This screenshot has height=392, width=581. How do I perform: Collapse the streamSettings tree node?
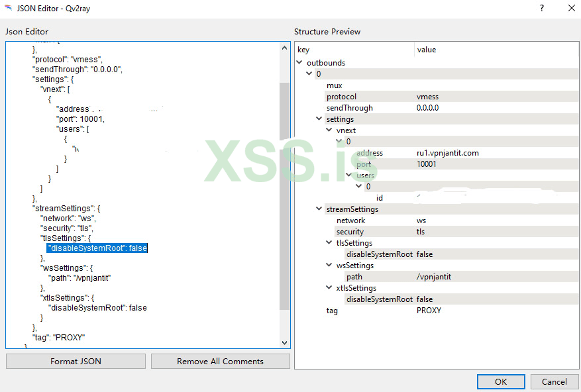[x=319, y=209]
